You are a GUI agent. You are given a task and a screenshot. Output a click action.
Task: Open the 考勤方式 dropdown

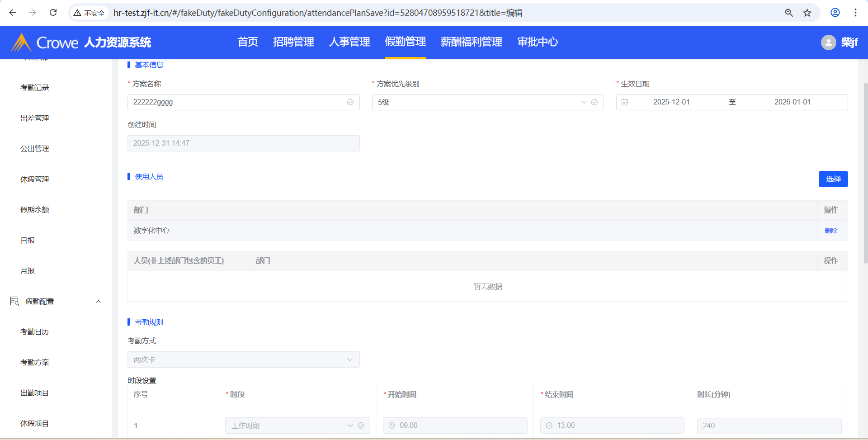[243, 360]
